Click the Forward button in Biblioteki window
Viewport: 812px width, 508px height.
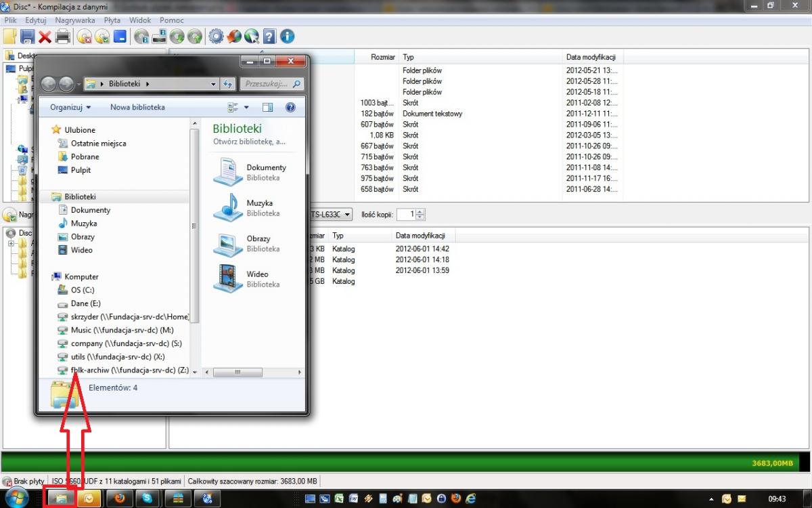pyautogui.click(x=66, y=84)
